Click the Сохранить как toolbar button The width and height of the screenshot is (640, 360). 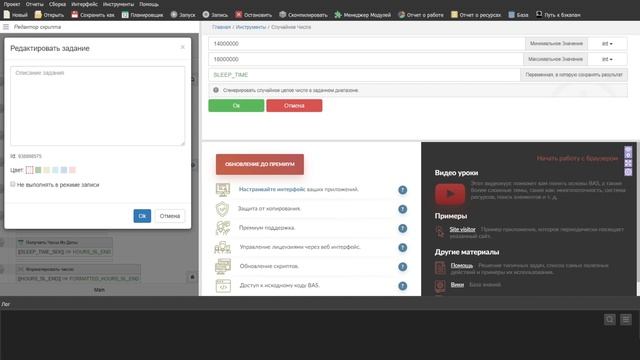[x=93, y=15]
